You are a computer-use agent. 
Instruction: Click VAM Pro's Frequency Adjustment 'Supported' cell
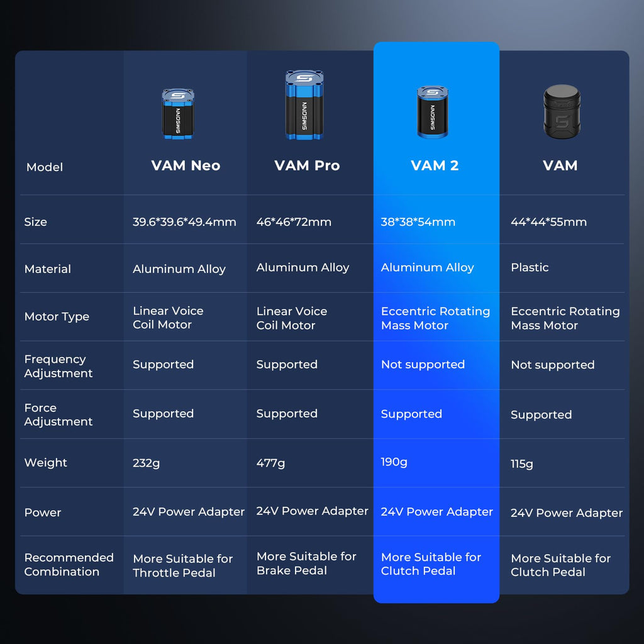coord(287,365)
